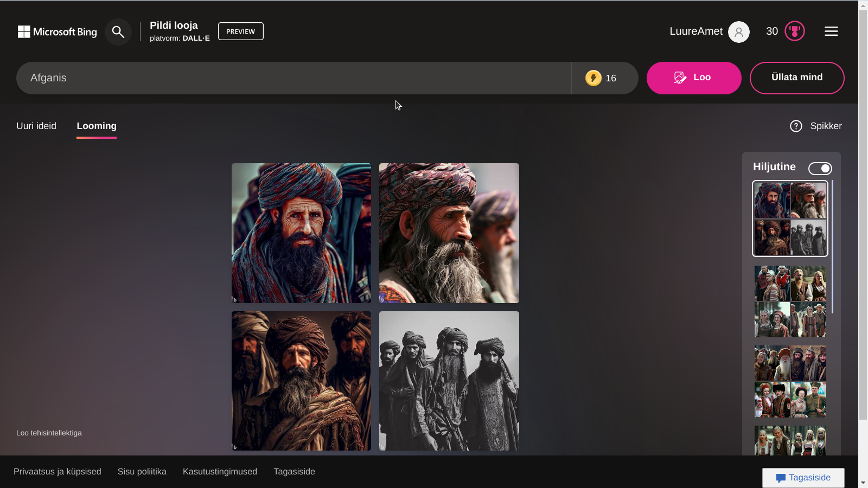Toggle the Hiljutine switch
Image resolution: width=868 pixels, height=488 pixels.
click(x=820, y=169)
